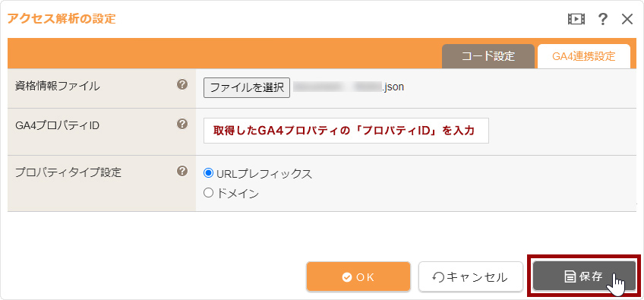The height and width of the screenshot is (300, 644).
Task: Open the video tutorial icon
Action: click(x=576, y=19)
